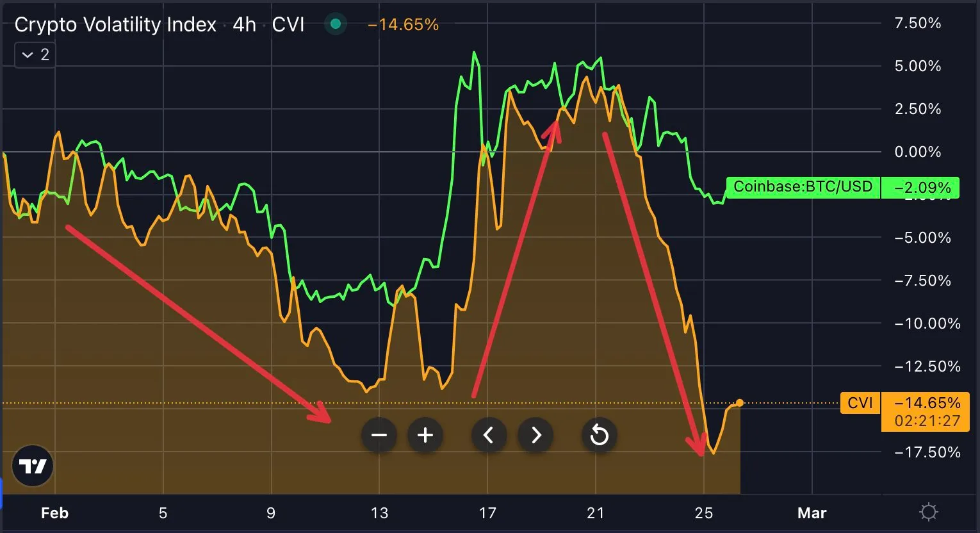
Task: Toggle the CVI series visibility
Action: tap(860, 403)
